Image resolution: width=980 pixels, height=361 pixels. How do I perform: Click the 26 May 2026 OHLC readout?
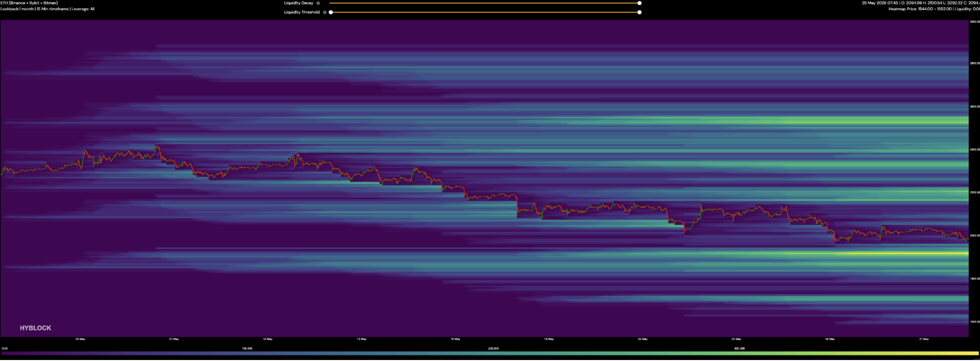point(920,3)
